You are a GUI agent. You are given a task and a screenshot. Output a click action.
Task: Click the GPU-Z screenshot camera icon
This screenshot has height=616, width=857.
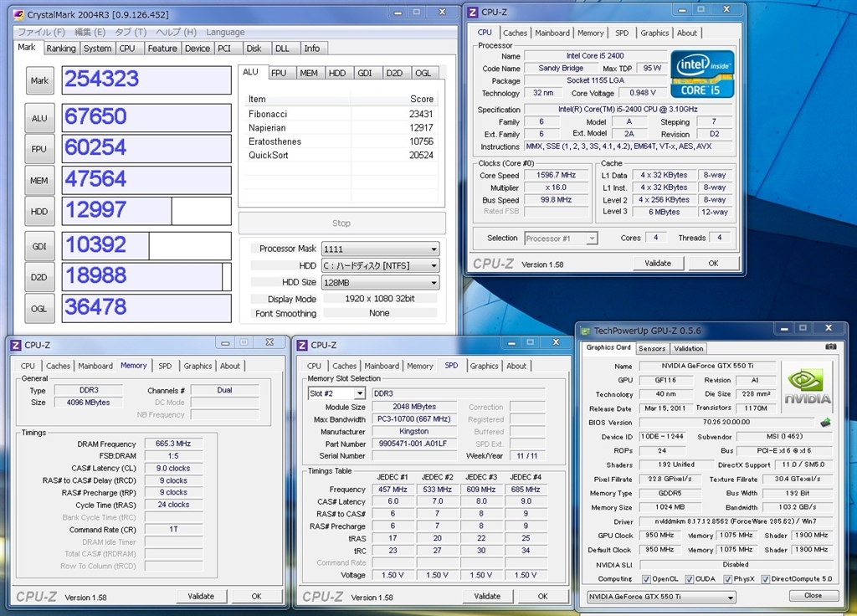pos(830,347)
